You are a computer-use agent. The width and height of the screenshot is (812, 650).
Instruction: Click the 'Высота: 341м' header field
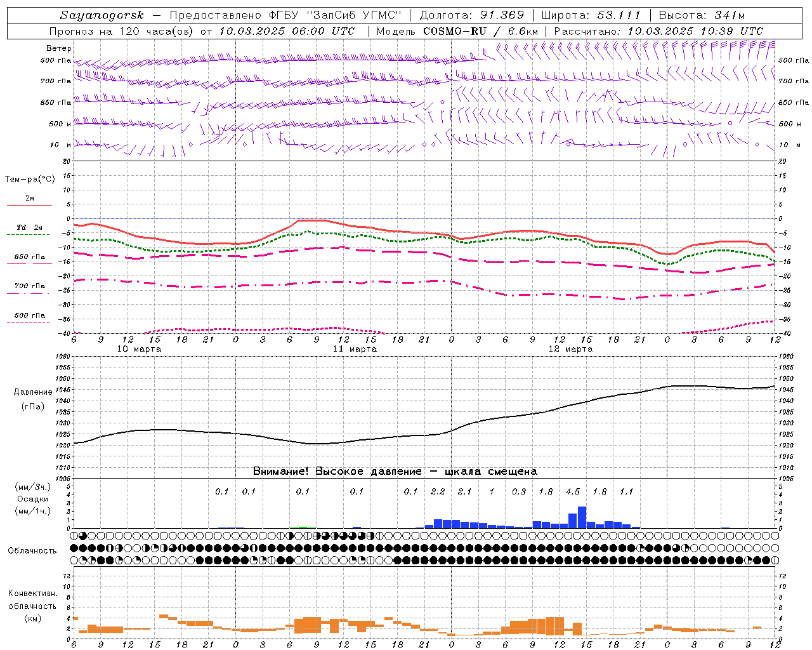point(702,15)
